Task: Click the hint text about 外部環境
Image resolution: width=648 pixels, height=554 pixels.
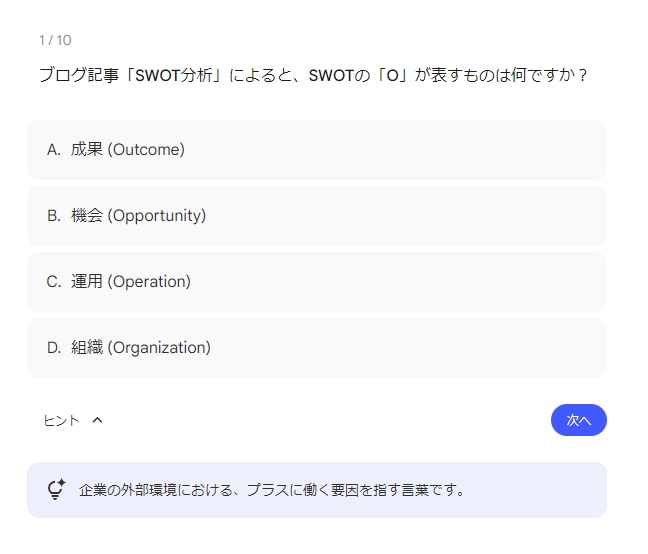Action: [271, 490]
